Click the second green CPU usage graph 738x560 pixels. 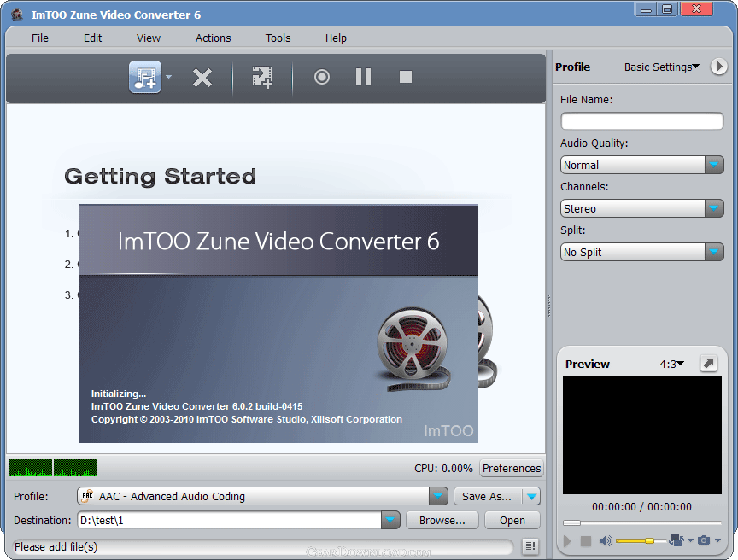[75, 468]
